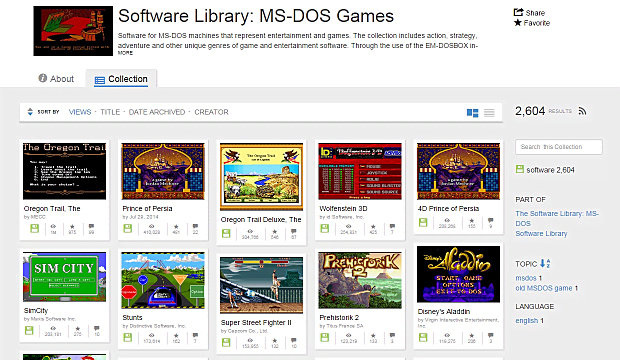Click software 2,604 media type filter
This screenshot has height=360, width=620.
545,170
